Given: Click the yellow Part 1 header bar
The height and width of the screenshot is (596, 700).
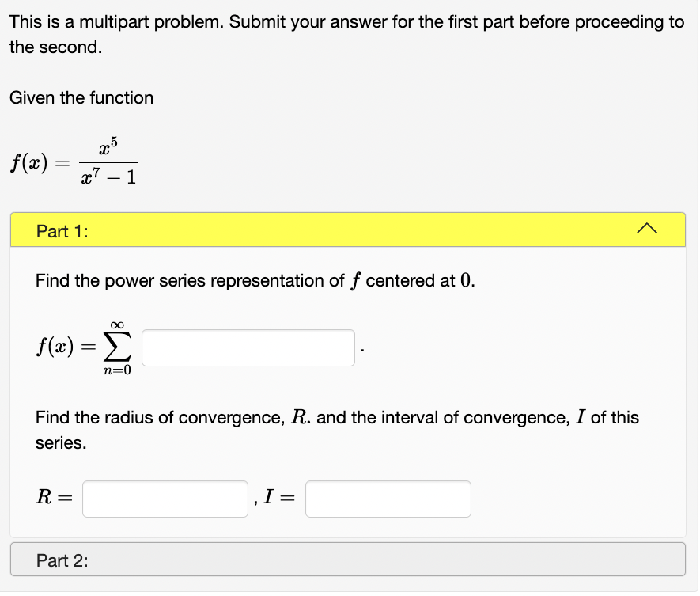Looking at the screenshot, I should [350, 231].
